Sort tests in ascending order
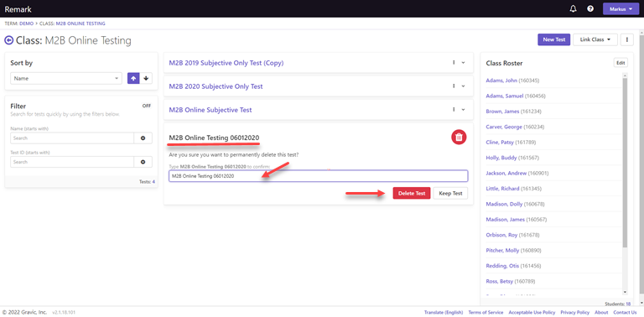Screen dimensions: 644x317 (133, 78)
